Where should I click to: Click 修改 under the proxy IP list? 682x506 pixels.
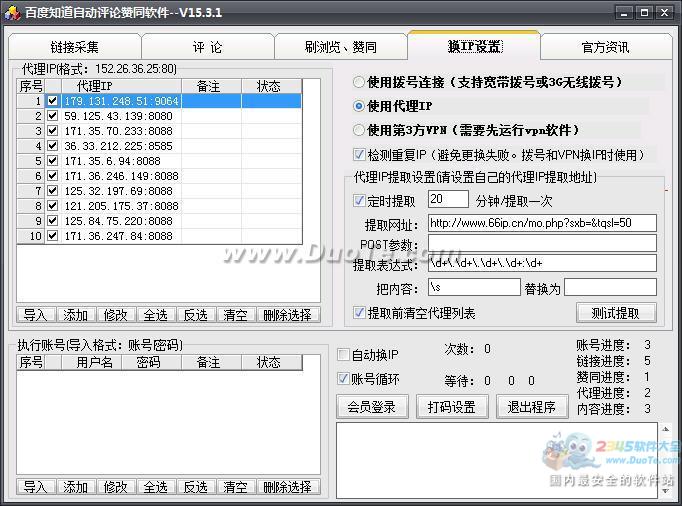pos(116,315)
